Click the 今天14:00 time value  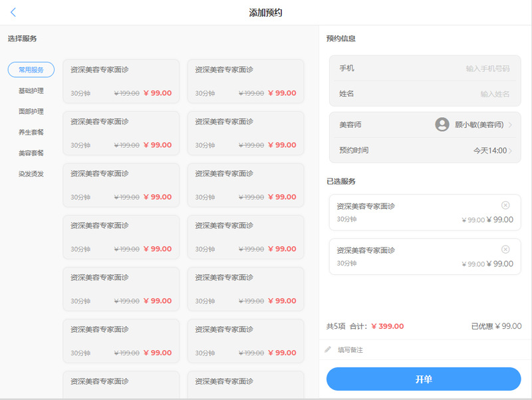pyautogui.click(x=490, y=150)
